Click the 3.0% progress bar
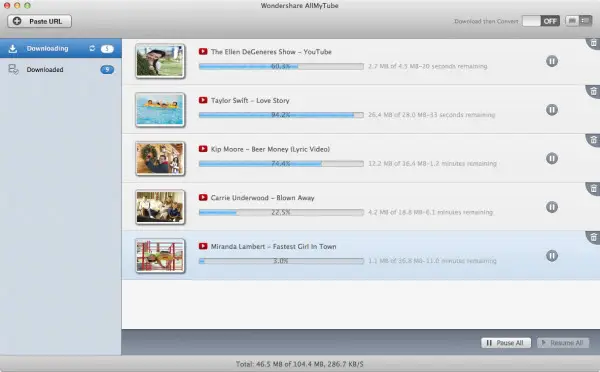This screenshot has height=372, width=600. [281, 261]
